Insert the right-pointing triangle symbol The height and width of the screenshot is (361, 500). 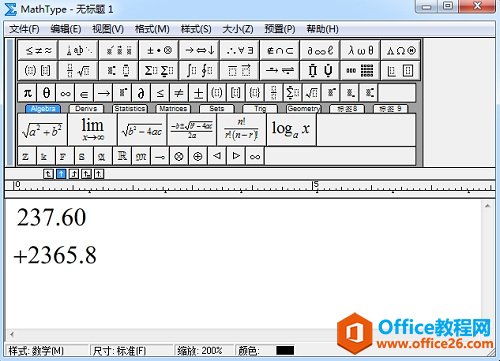click(236, 156)
